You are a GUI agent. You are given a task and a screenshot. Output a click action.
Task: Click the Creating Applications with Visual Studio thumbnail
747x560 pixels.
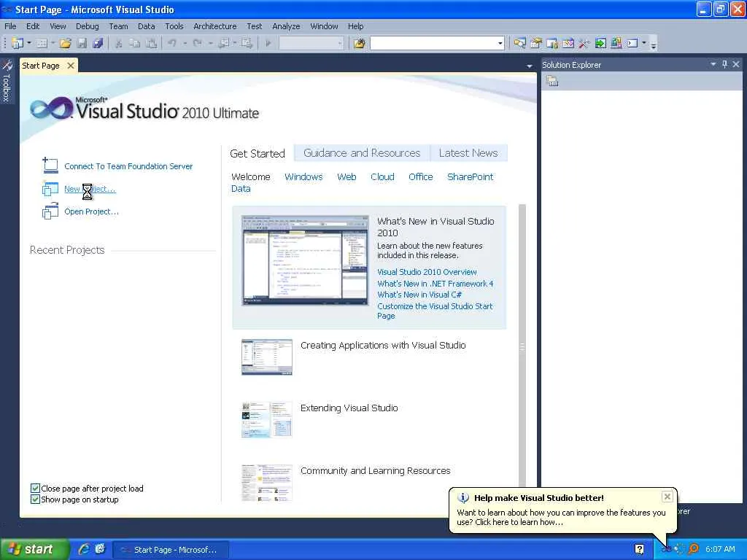click(x=267, y=357)
